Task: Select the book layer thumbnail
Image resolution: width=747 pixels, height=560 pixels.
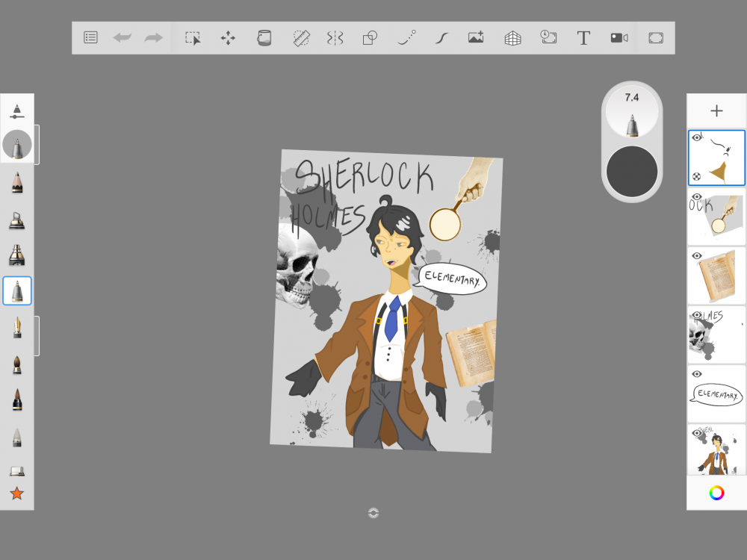Action: 716,276
